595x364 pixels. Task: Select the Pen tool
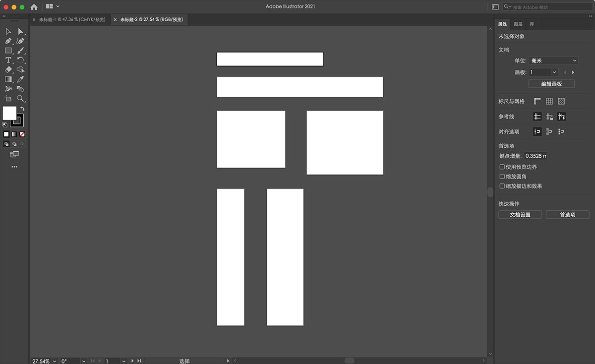point(8,41)
